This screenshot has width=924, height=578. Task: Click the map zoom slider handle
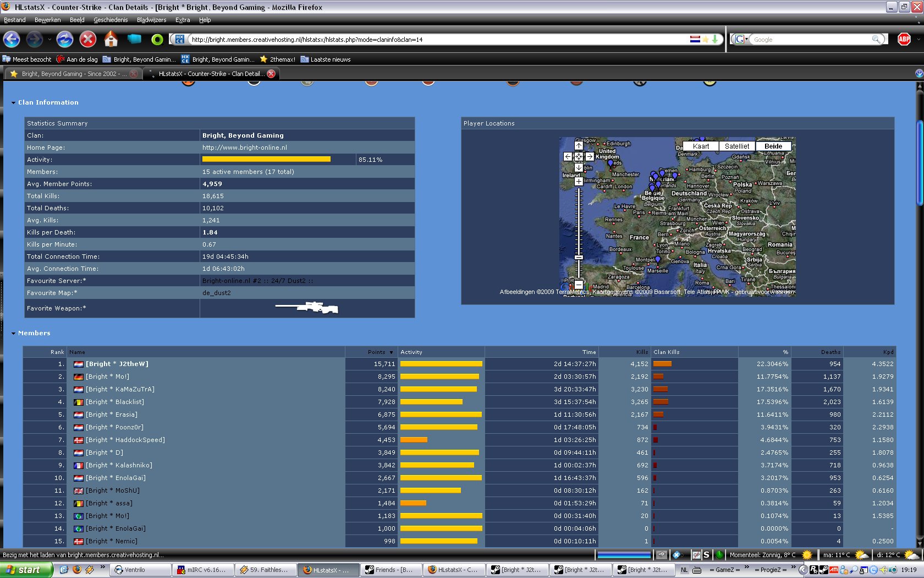coord(579,257)
